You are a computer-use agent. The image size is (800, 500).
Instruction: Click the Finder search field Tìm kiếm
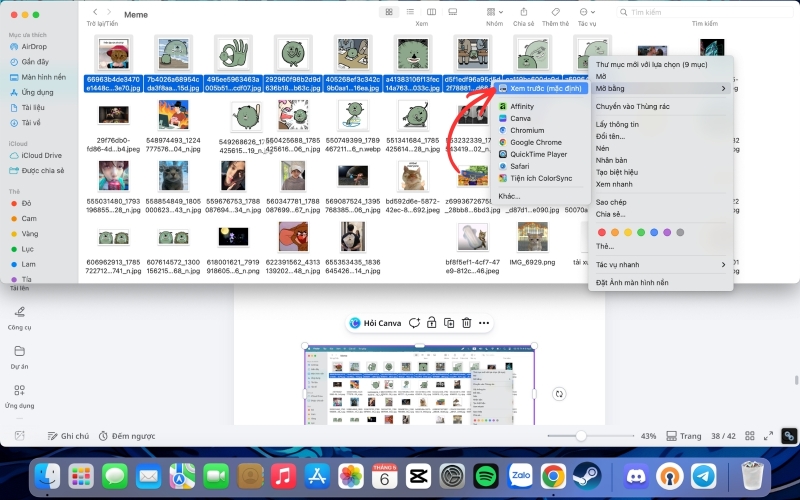(x=706, y=12)
